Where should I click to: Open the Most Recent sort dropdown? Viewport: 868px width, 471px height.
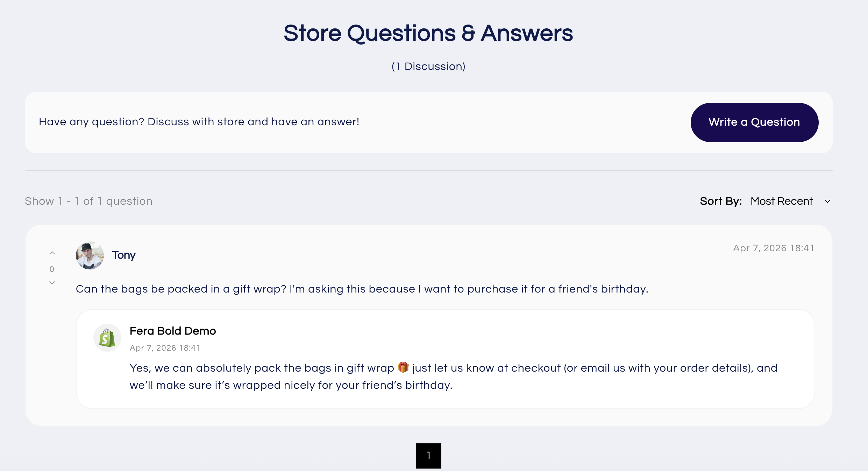pyautogui.click(x=782, y=202)
